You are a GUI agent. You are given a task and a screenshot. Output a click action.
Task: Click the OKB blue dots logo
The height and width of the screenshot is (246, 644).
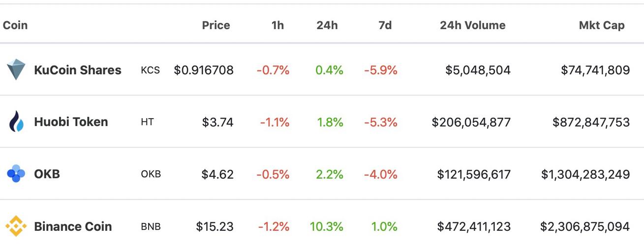click(16, 174)
